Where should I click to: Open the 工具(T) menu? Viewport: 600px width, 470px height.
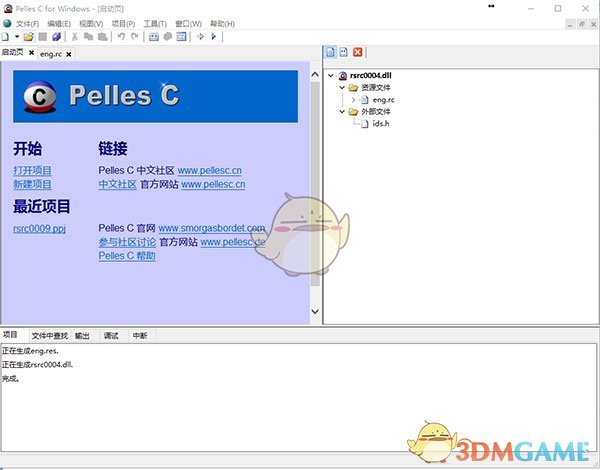(155, 23)
